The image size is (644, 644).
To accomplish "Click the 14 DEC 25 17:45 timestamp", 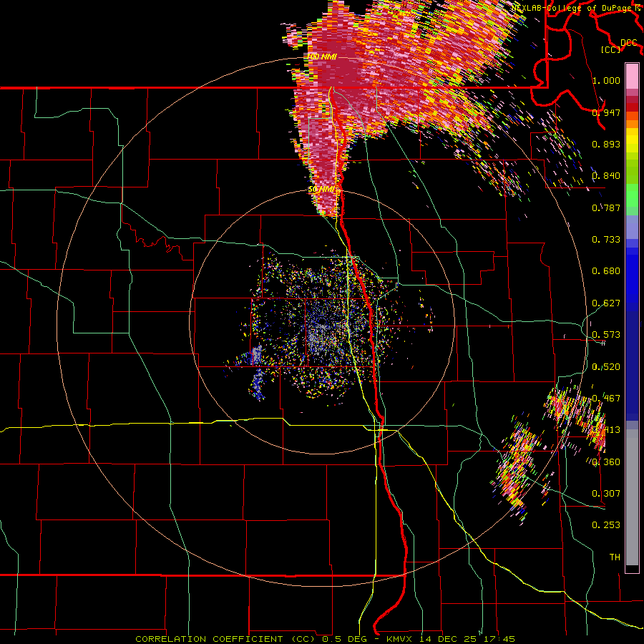I will tap(466, 639).
